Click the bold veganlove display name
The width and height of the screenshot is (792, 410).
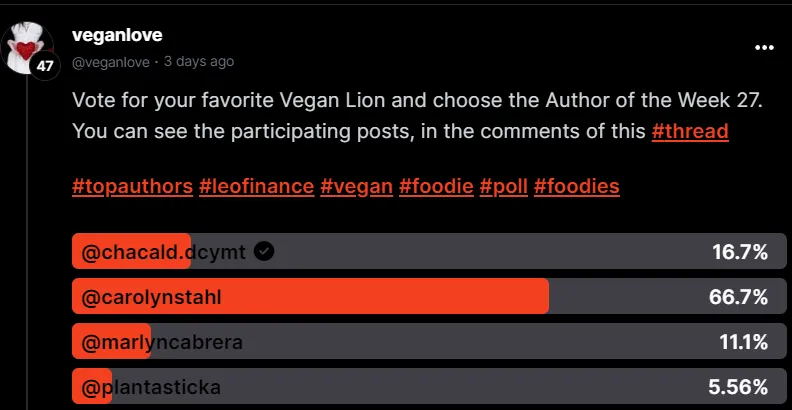[x=118, y=36]
